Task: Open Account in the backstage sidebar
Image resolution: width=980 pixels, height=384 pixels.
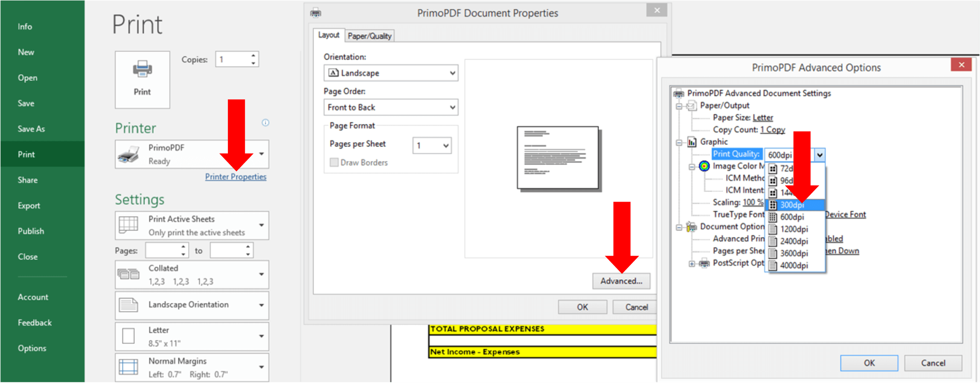Action: click(33, 297)
